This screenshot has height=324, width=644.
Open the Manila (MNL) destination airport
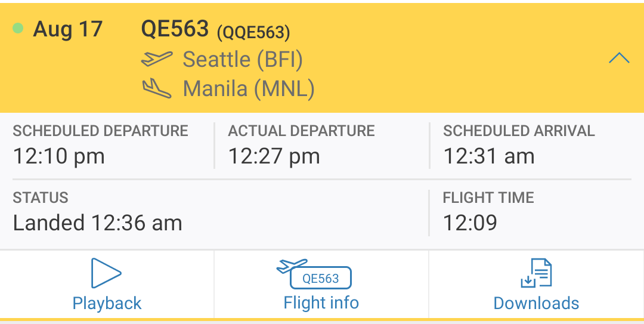point(249,89)
